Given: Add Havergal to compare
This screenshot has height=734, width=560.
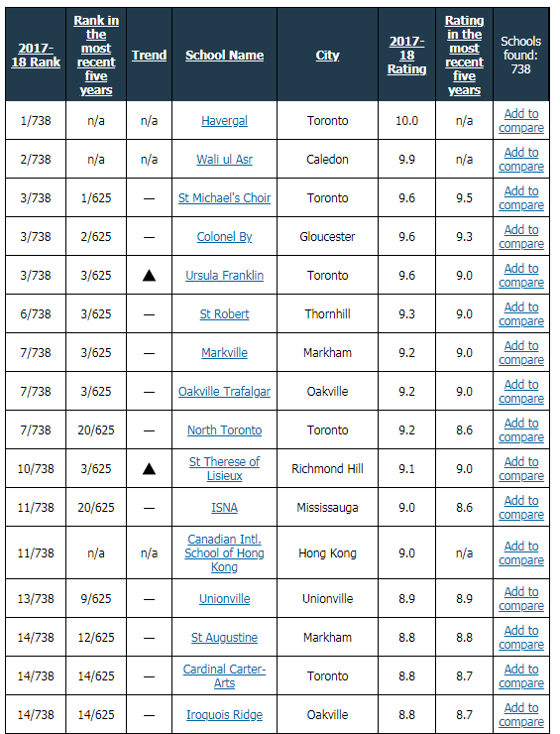Looking at the screenshot, I should [521, 121].
